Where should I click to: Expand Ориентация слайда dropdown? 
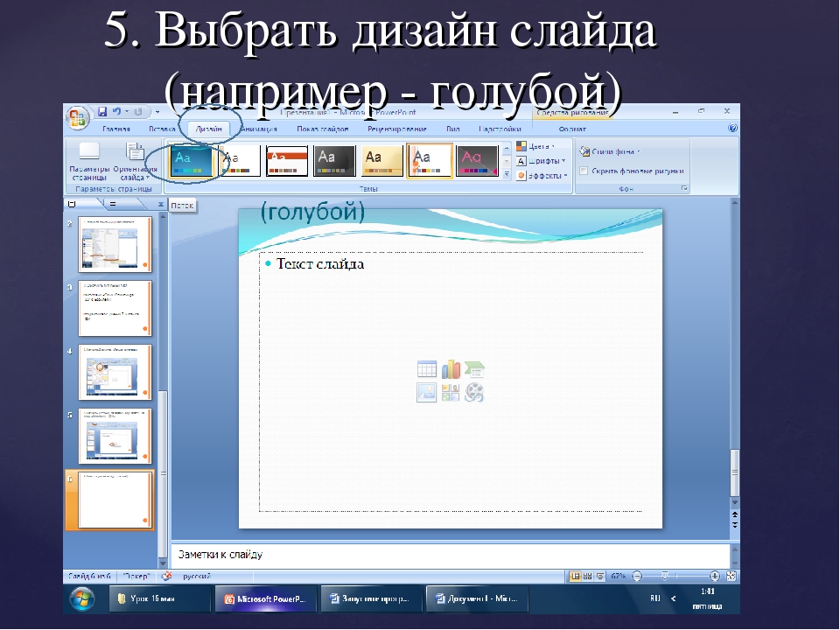point(135,162)
